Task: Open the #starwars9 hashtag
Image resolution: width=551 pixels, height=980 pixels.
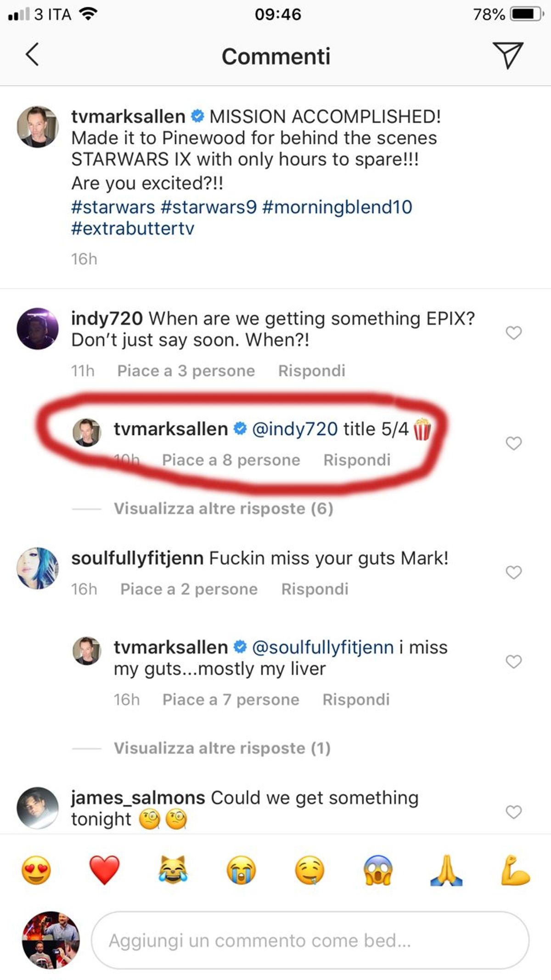Action: pyautogui.click(x=208, y=207)
